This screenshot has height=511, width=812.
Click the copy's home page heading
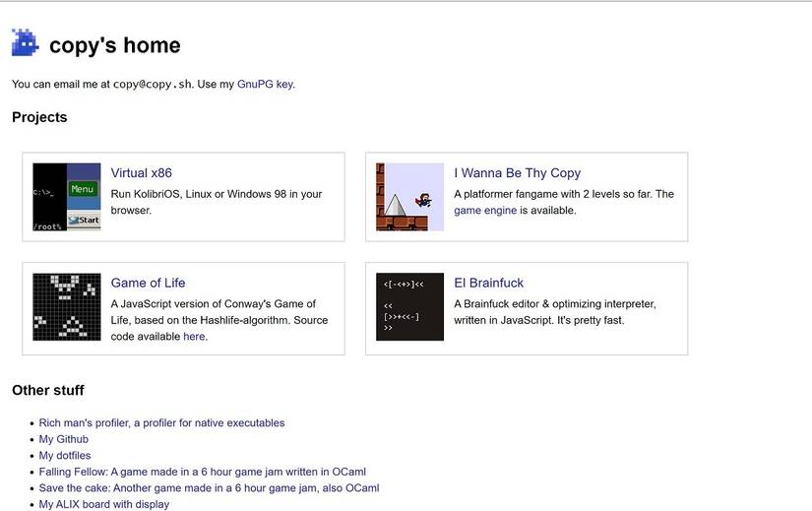115,45
